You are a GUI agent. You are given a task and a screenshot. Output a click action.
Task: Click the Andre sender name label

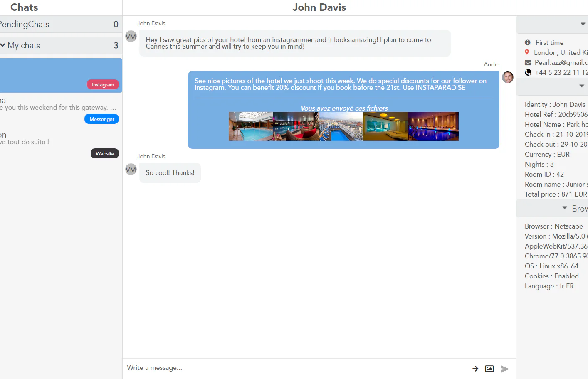tap(492, 64)
